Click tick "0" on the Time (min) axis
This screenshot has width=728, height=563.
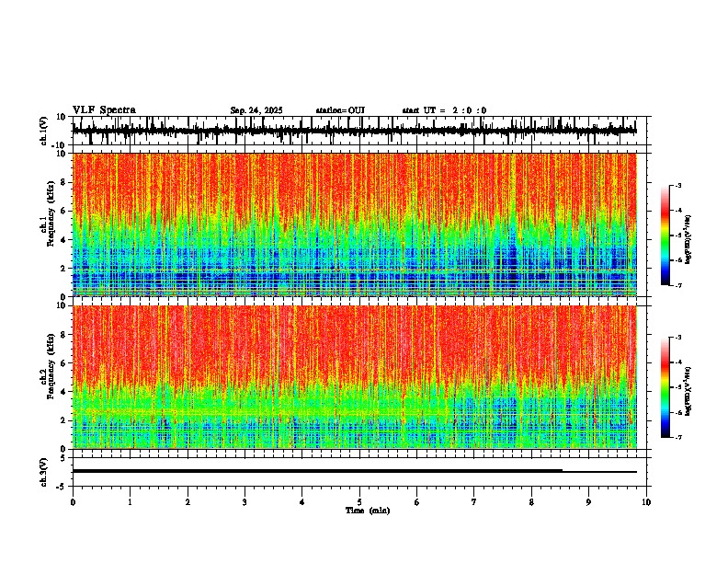[73, 502]
